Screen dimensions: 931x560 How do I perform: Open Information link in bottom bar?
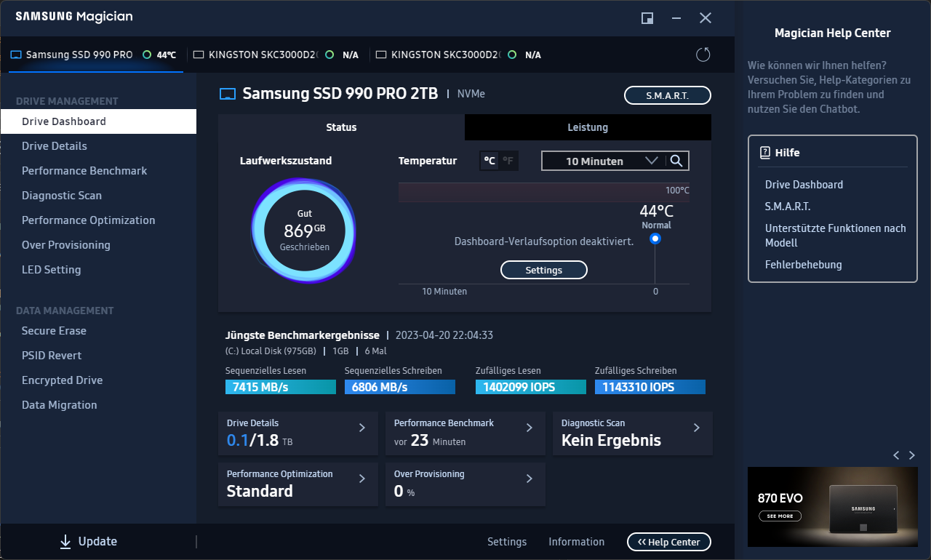(576, 542)
